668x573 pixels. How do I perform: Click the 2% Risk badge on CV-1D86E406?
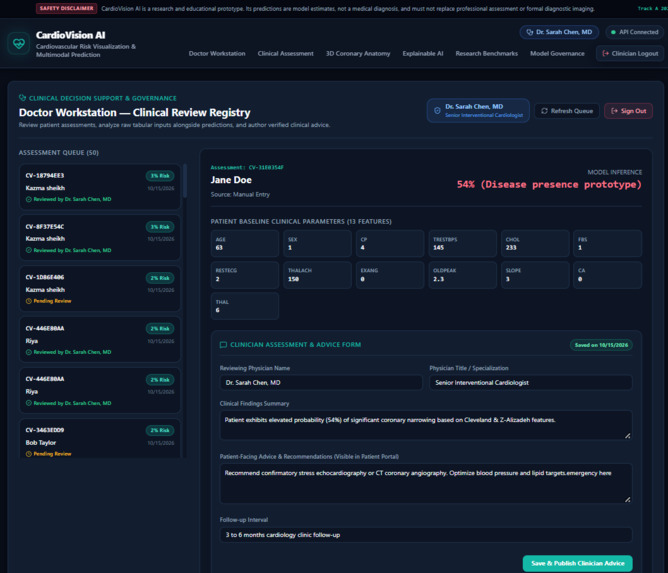click(x=160, y=278)
